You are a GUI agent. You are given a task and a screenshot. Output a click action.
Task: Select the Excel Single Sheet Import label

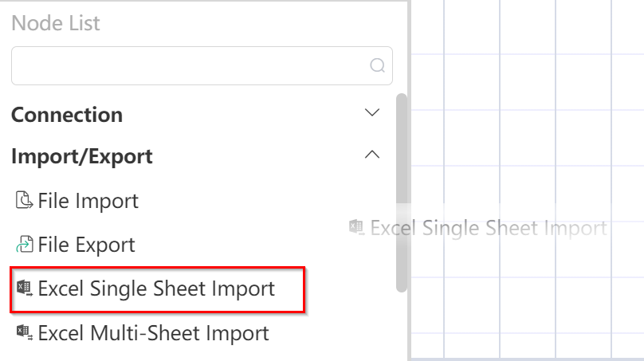[x=156, y=288]
